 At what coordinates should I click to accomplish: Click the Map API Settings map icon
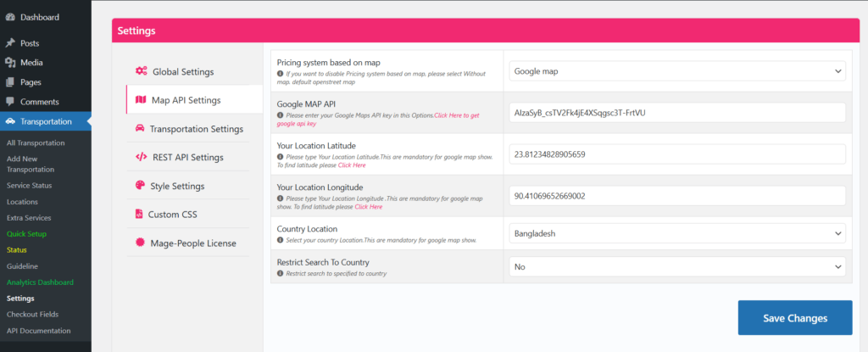coord(141,100)
